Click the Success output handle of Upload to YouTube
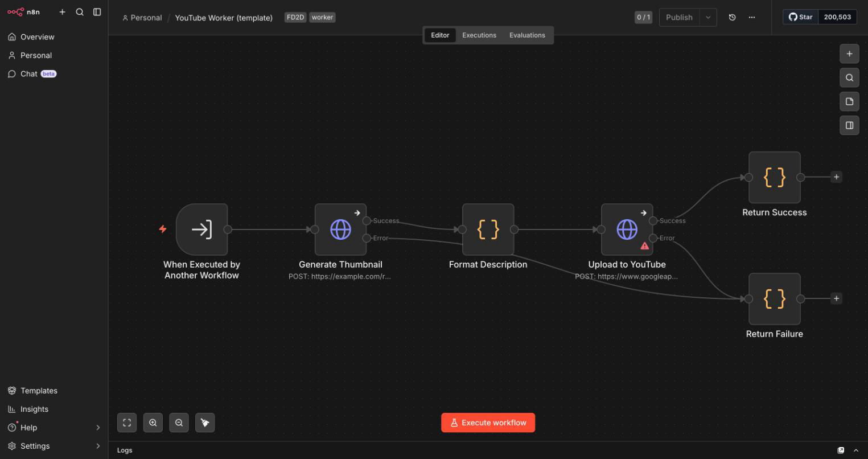The height and width of the screenshot is (459, 868). point(653,221)
